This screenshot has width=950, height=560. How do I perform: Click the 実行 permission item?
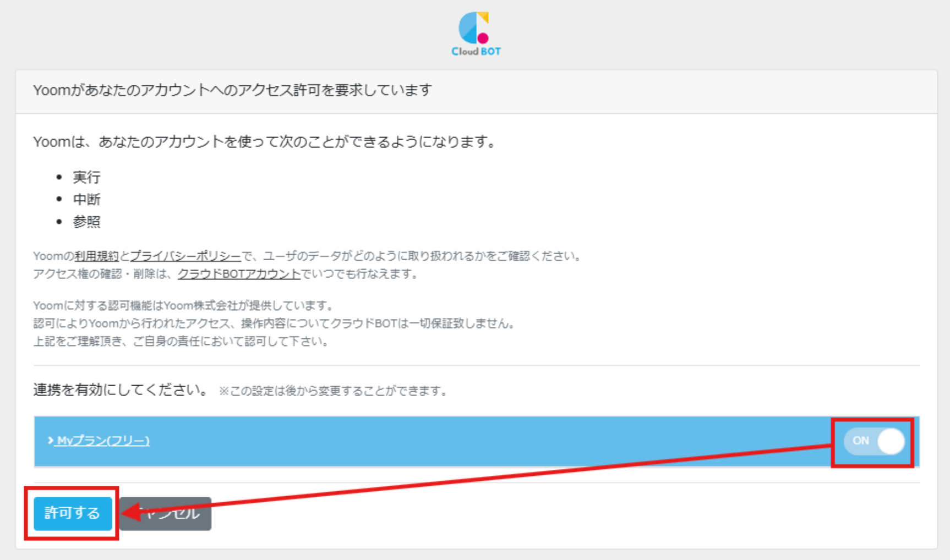click(x=86, y=177)
